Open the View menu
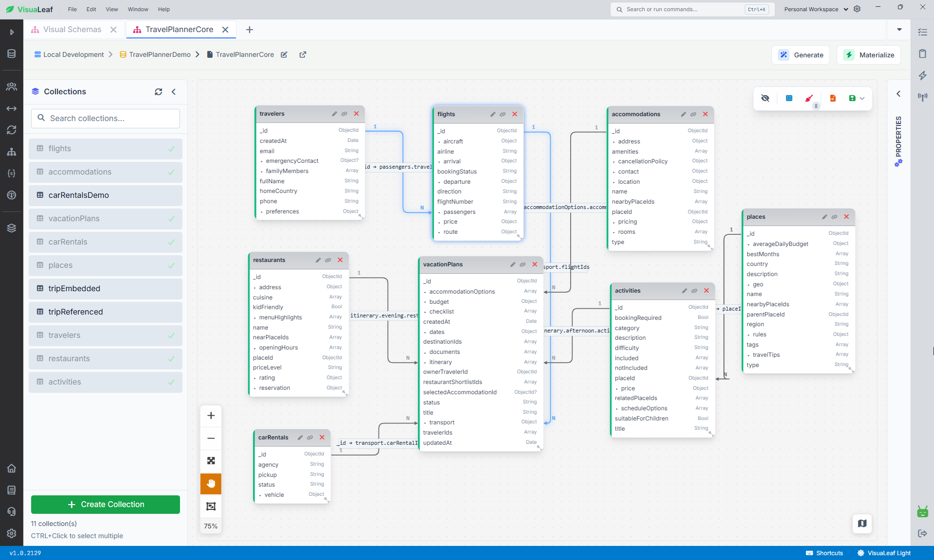The image size is (934, 560). pyautogui.click(x=112, y=9)
